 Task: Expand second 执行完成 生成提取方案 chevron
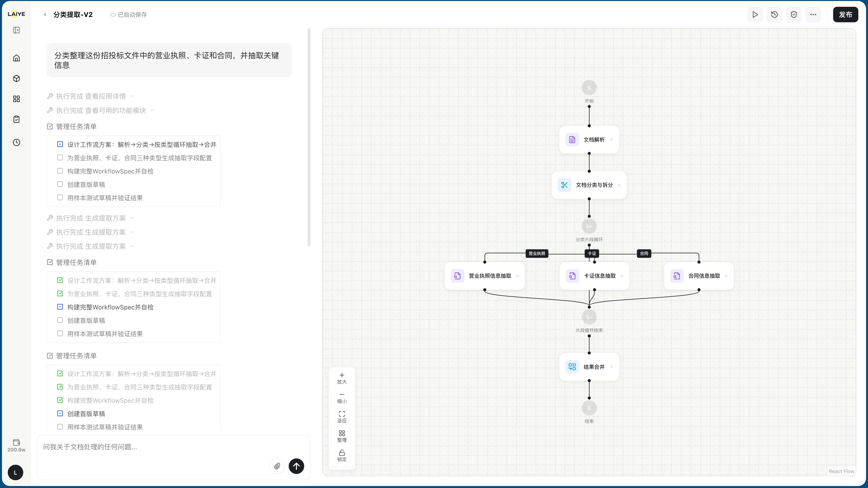click(x=132, y=232)
